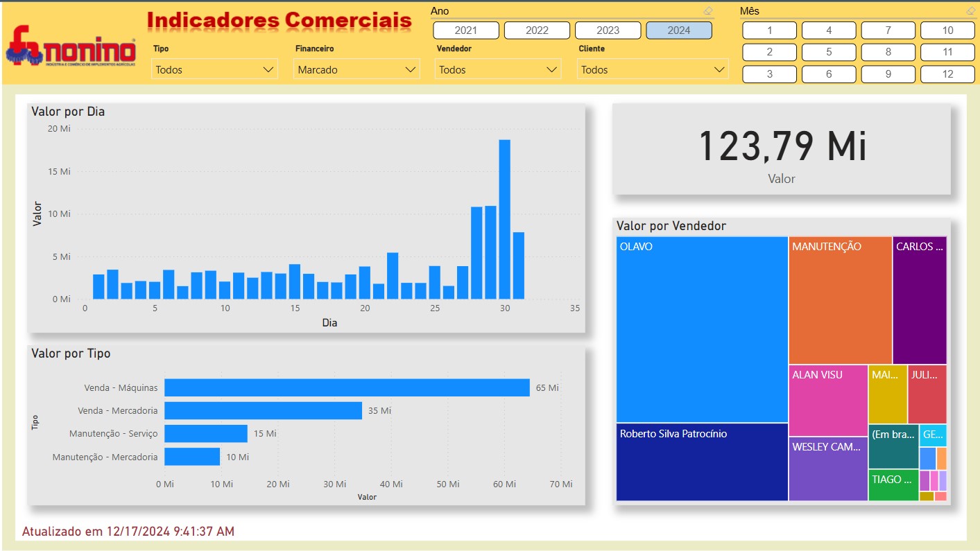Open the Financeiro dropdown showing Marcado
This screenshot has width=980, height=551.
tap(356, 69)
